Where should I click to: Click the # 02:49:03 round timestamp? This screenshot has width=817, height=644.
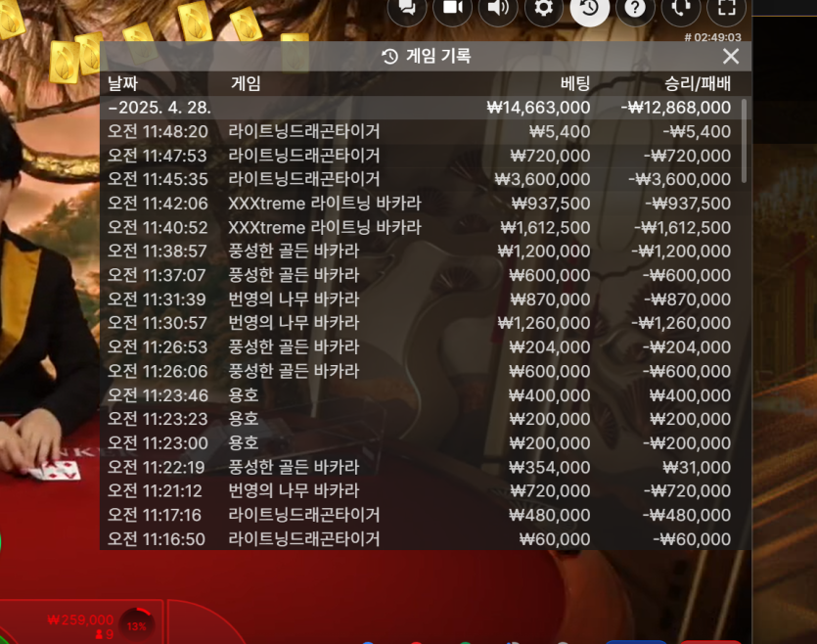712,37
